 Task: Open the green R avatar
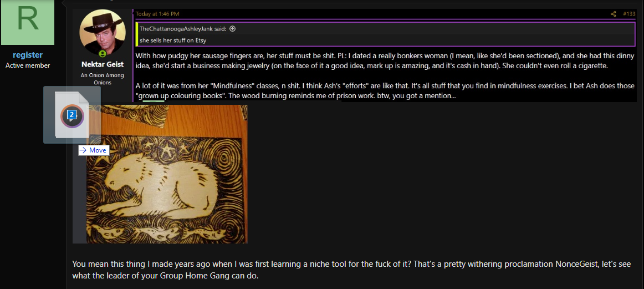coord(28,22)
